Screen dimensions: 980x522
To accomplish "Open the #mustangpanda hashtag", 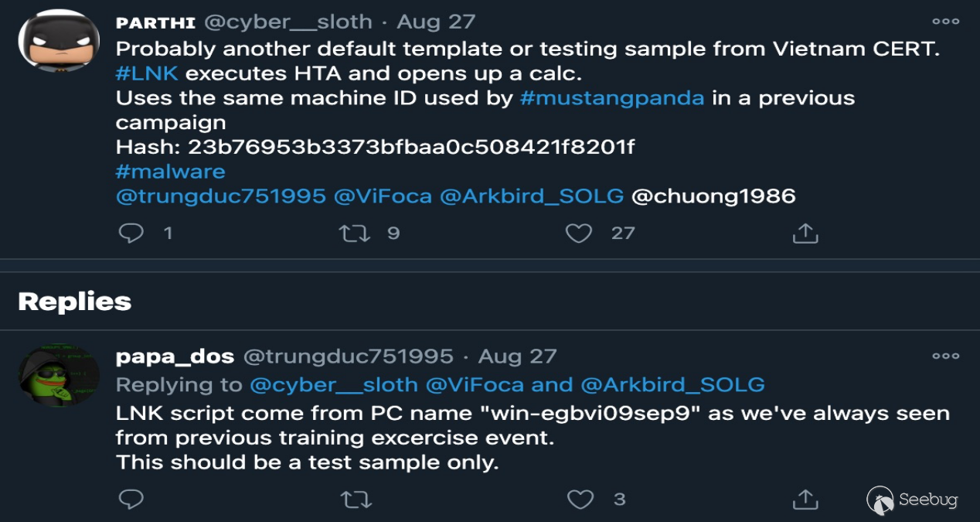I will [x=612, y=98].
